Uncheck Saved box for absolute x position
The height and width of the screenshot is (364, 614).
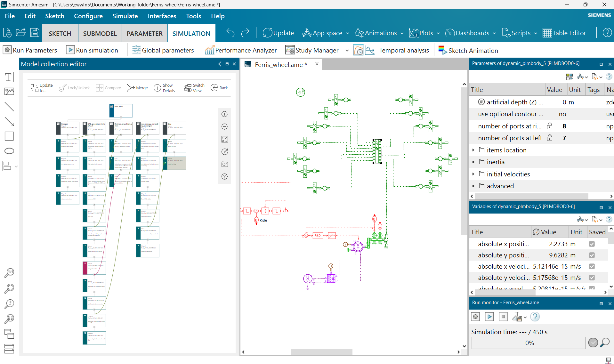coord(592,244)
